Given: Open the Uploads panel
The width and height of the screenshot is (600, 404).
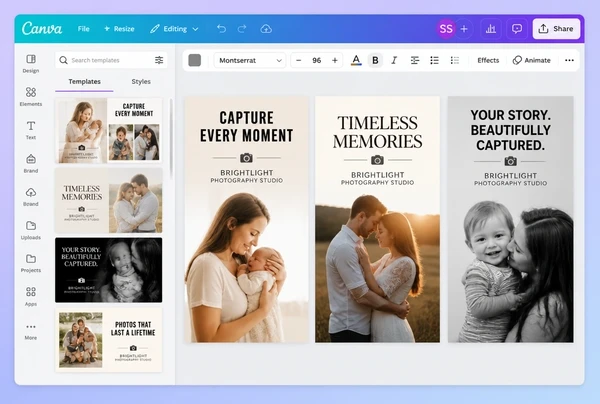Looking at the screenshot, I should click(x=31, y=230).
